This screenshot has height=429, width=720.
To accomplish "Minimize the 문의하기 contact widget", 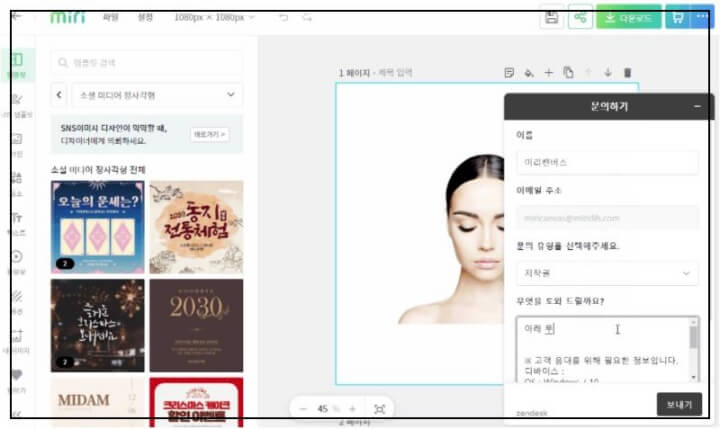I will pyautogui.click(x=698, y=107).
